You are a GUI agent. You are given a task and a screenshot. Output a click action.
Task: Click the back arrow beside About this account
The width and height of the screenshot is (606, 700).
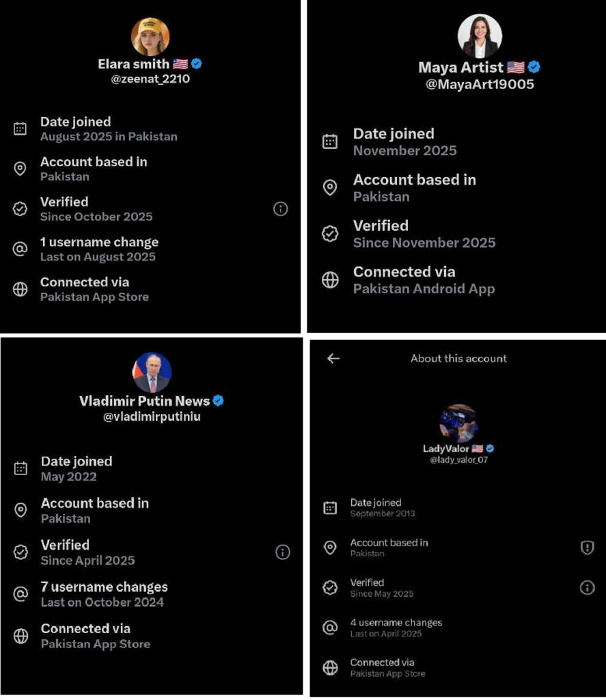click(x=333, y=358)
